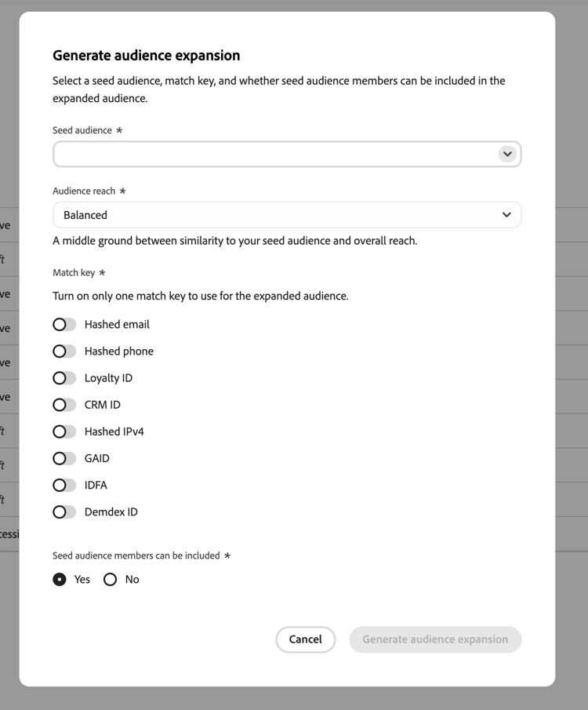Choose No for seed members included

coord(110,579)
